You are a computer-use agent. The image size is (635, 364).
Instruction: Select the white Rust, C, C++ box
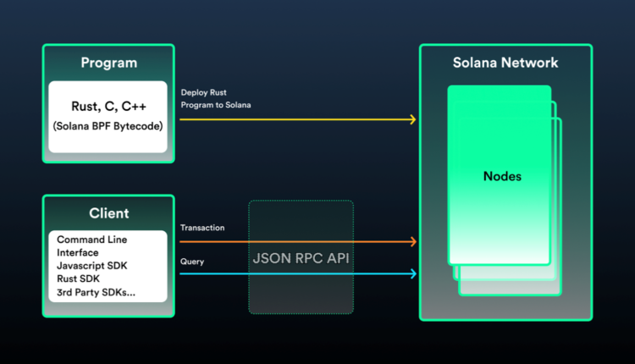108,116
